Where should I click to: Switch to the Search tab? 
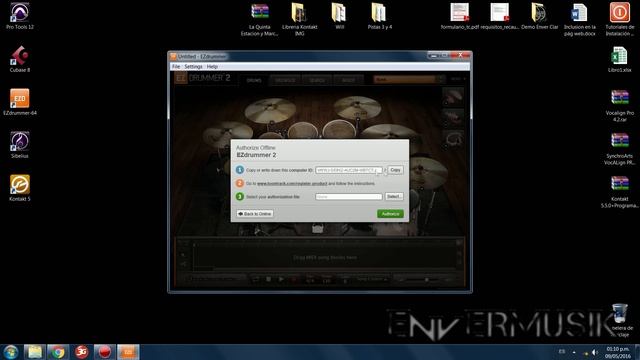tap(317, 80)
